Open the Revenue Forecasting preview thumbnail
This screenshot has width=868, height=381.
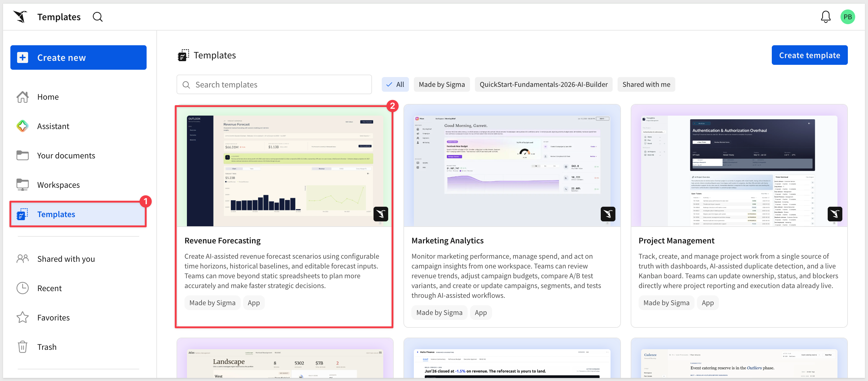(x=285, y=166)
